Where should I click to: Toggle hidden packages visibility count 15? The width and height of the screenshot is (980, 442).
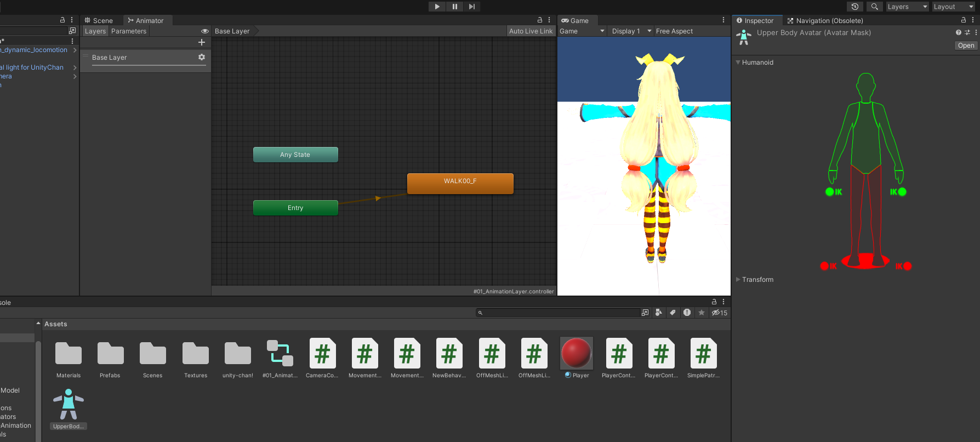719,313
